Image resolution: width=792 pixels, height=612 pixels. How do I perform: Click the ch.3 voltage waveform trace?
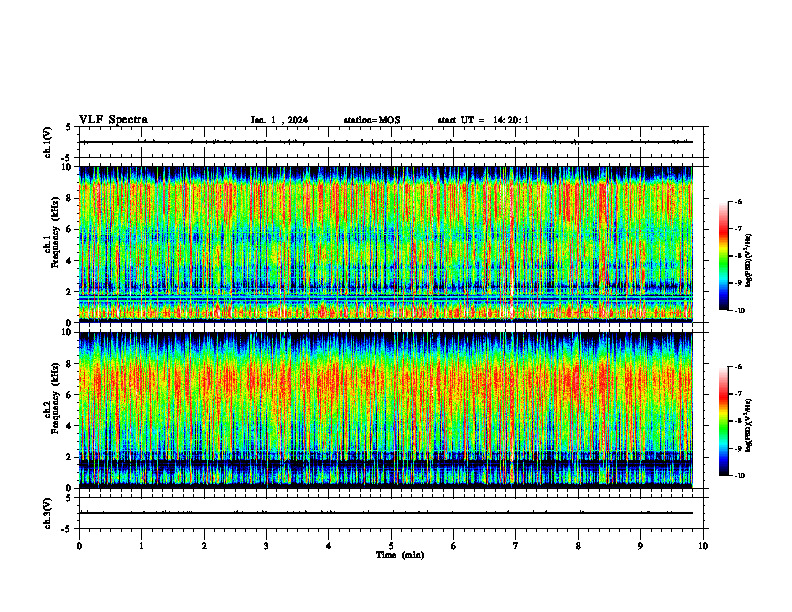pyautogui.click(x=386, y=513)
